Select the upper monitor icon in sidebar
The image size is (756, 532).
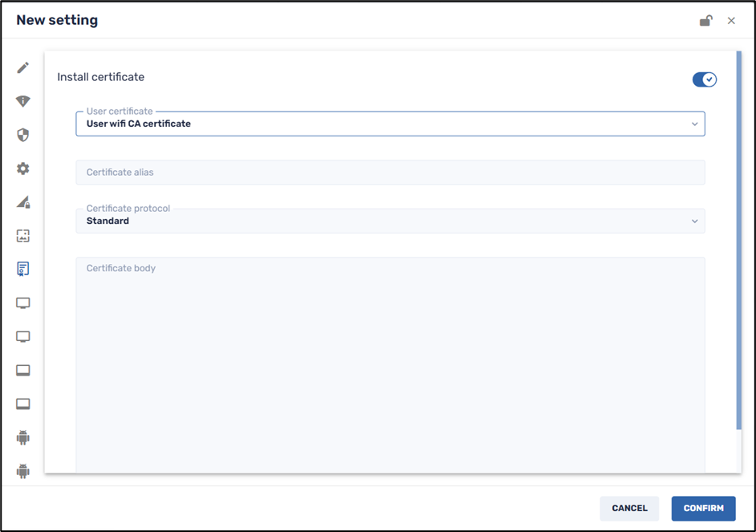coord(23,303)
